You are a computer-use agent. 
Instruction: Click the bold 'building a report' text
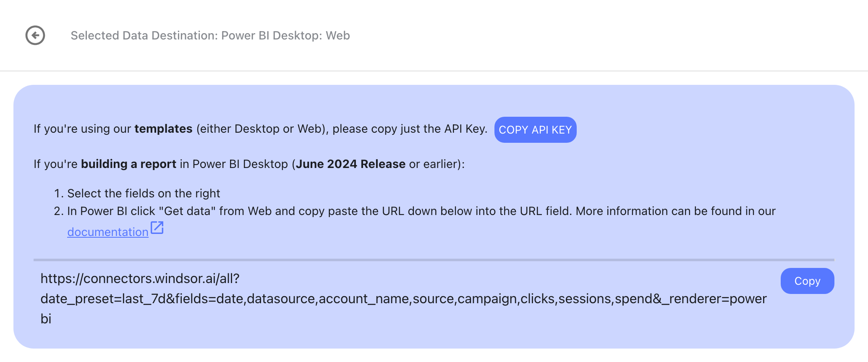point(128,164)
